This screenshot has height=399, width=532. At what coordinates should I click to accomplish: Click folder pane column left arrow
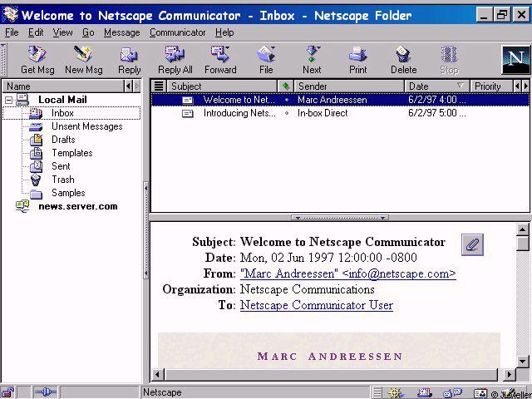pyautogui.click(x=128, y=86)
